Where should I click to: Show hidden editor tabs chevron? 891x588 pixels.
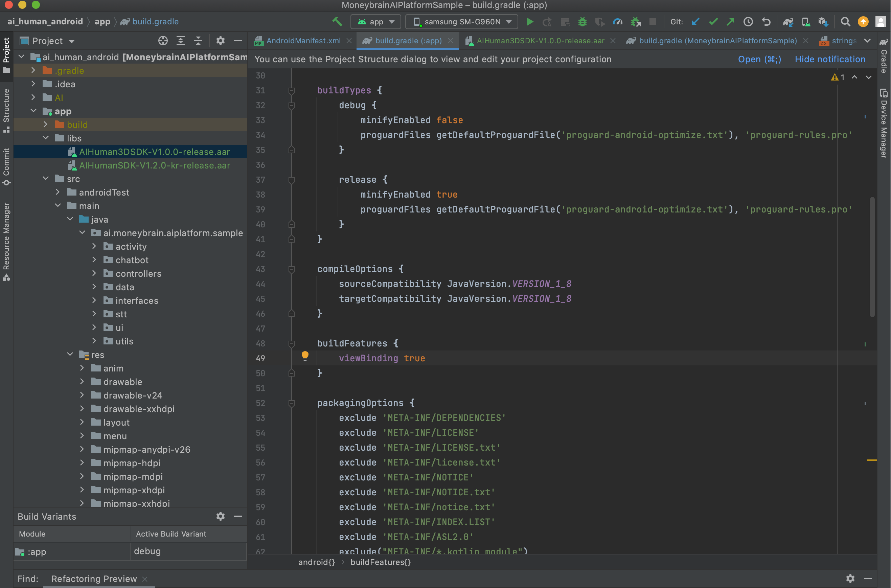867,41
